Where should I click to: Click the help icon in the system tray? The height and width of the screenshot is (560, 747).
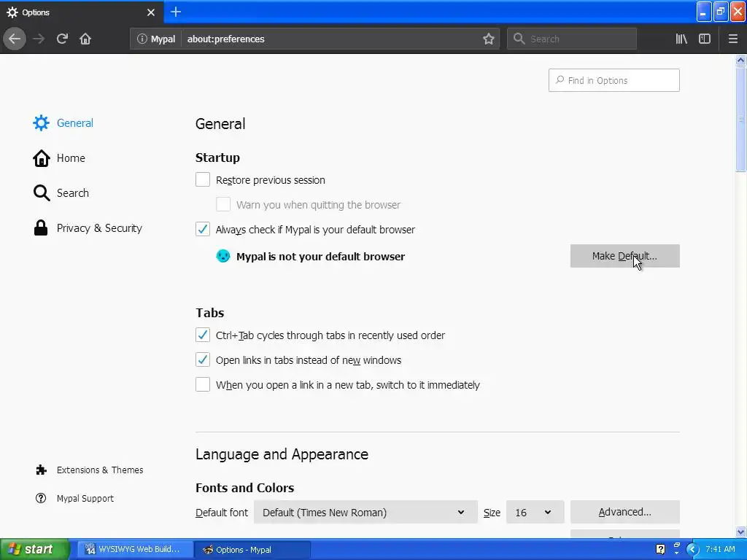point(660,549)
